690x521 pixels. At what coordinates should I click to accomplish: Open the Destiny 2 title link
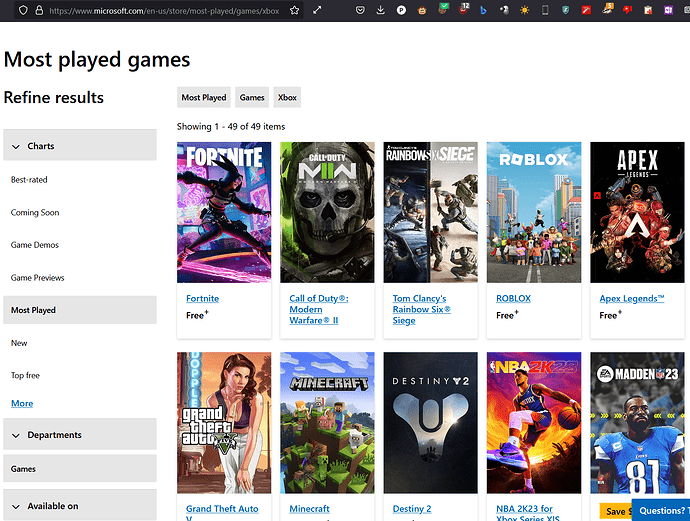pyautogui.click(x=412, y=509)
